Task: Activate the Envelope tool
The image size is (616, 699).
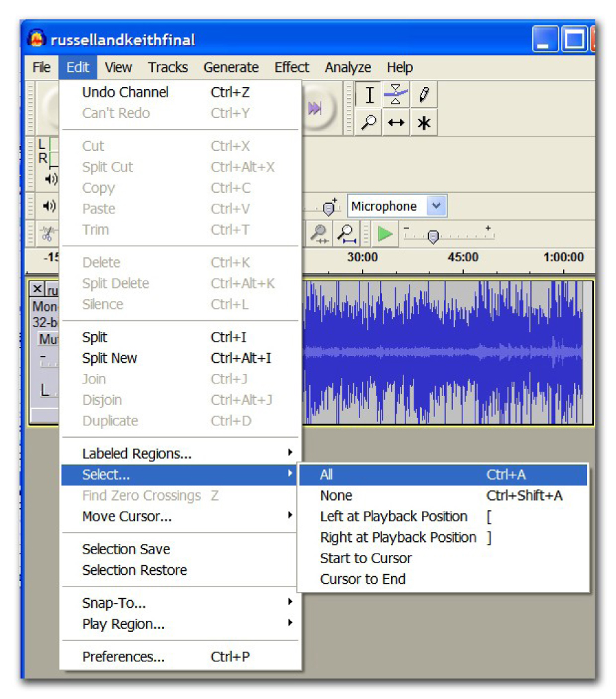Action: click(396, 95)
